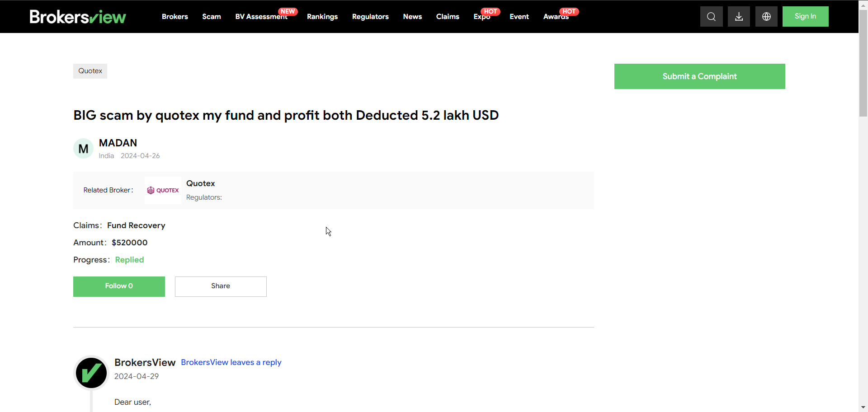The width and height of the screenshot is (868, 412).
Task: Toggle Follow on this complaint
Action: (119, 286)
